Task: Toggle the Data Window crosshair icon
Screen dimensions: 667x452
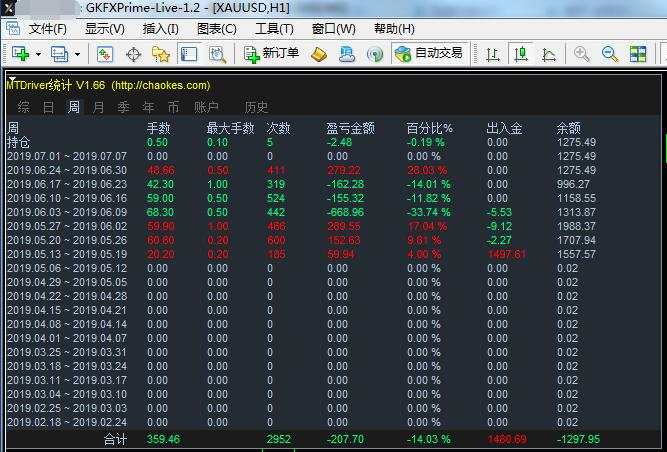Action: click(134, 54)
